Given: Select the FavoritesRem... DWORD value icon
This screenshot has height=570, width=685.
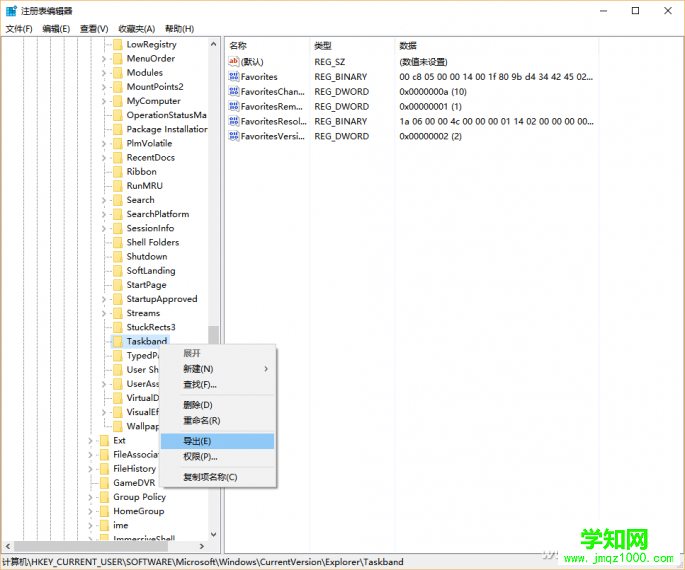Looking at the screenshot, I should [x=234, y=106].
